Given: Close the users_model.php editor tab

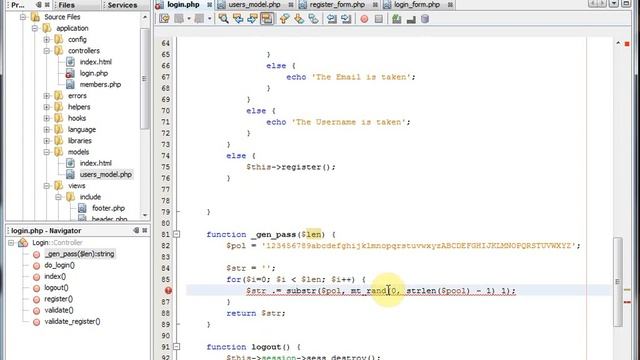Looking at the screenshot, I should pos(291,5).
